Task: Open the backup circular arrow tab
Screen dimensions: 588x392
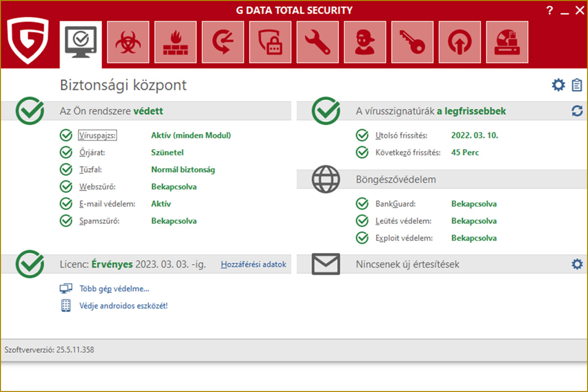Action: [x=223, y=43]
